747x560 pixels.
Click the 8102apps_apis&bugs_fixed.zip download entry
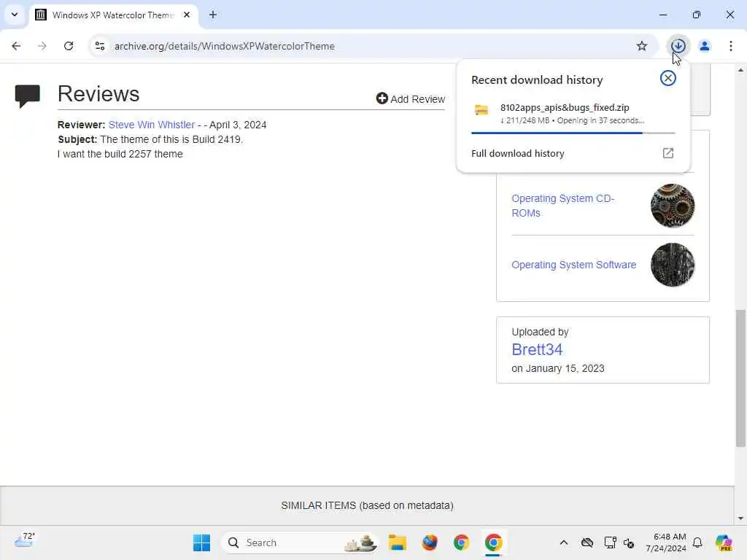[x=573, y=113]
